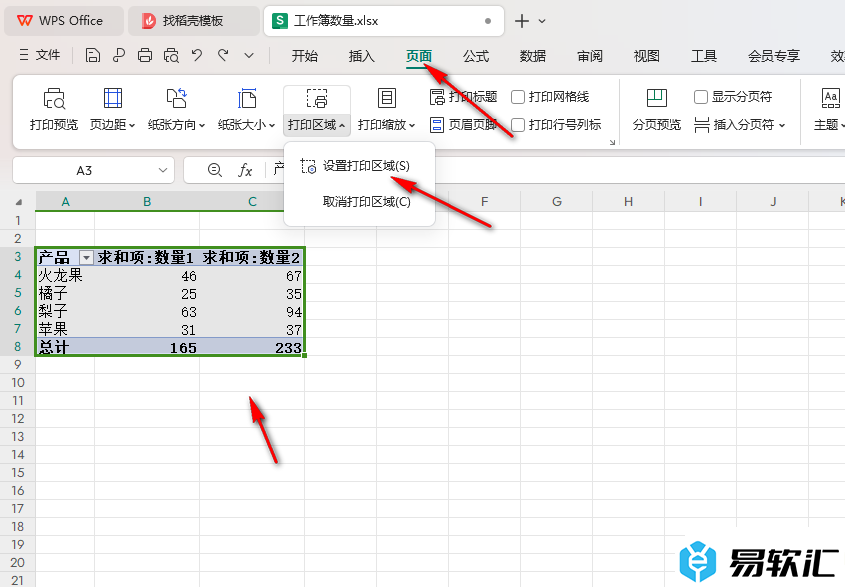
Task: Open Header and Footer (页眉页脚)
Action: tap(463, 125)
